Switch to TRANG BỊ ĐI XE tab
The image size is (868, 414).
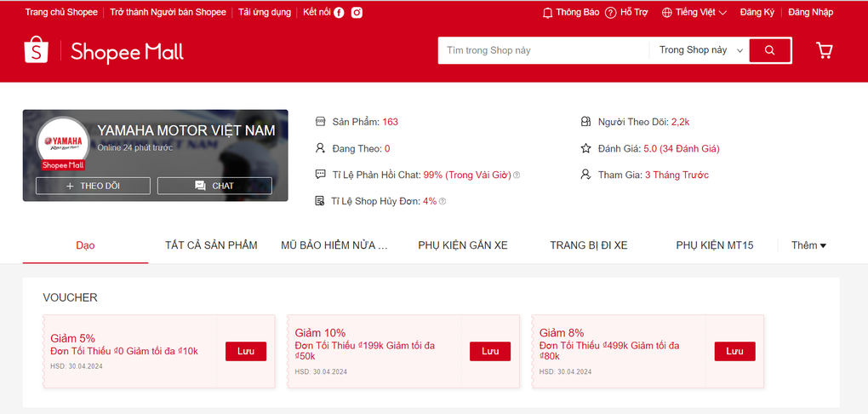click(588, 245)
